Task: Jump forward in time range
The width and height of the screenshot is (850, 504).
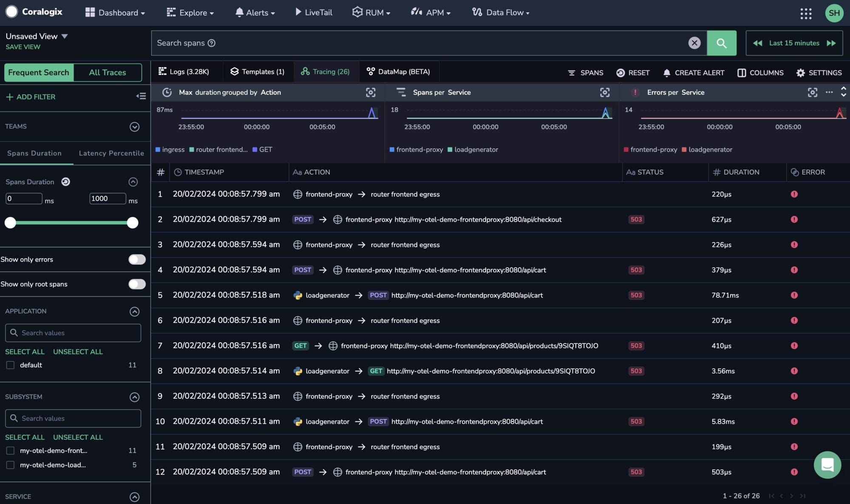Action: (x=831, y=43)
